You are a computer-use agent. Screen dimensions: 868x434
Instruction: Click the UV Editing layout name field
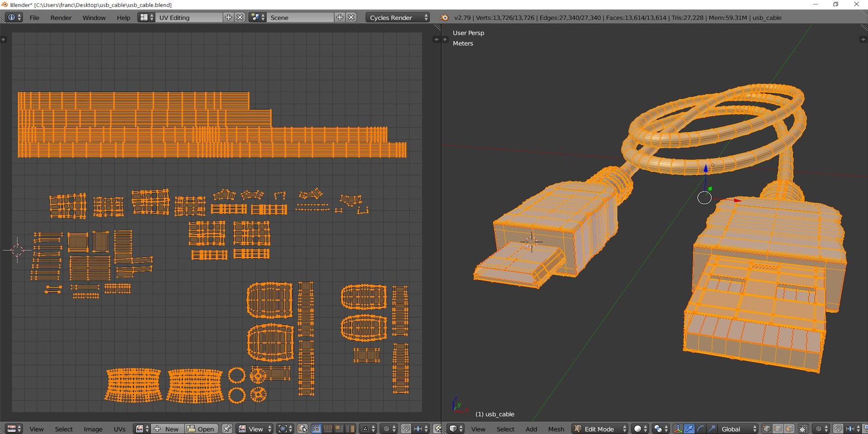click(x=189, y=18)
